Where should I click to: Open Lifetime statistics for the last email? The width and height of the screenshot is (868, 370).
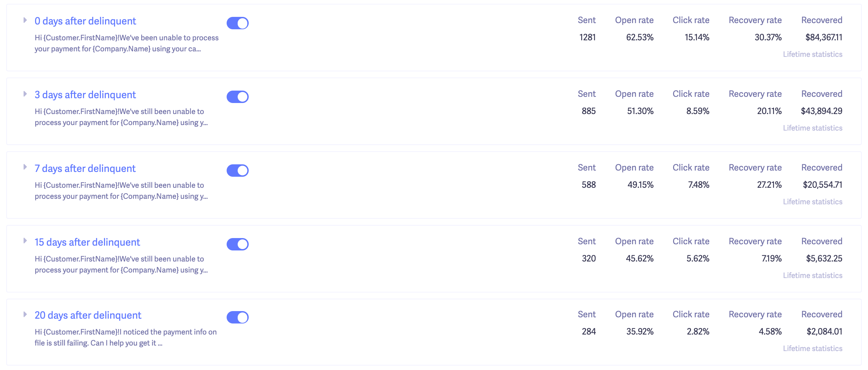813,348
